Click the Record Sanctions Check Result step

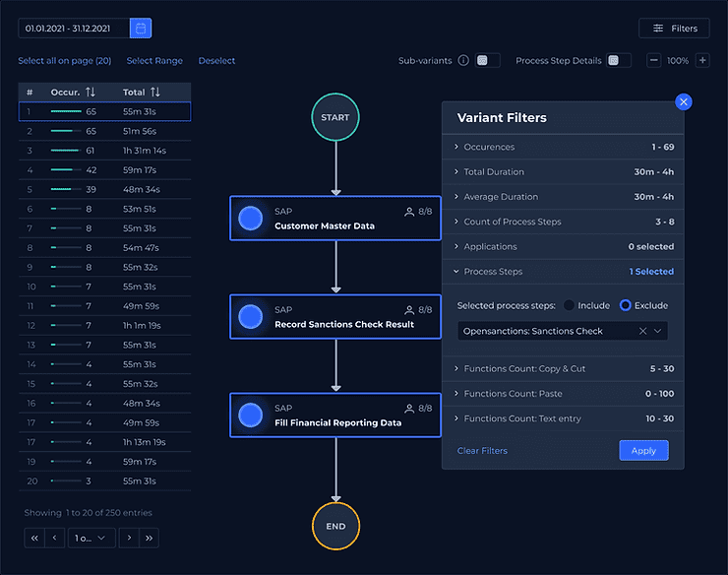tap(335, 316)
